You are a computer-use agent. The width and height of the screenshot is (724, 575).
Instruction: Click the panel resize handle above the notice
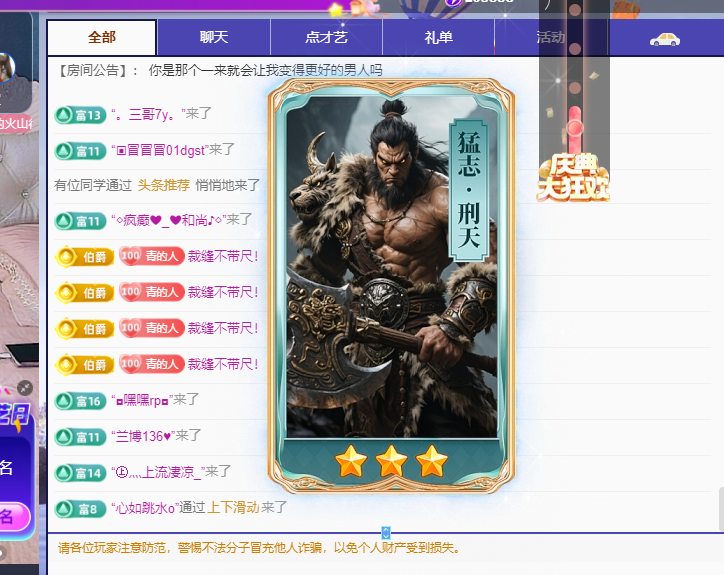pyautogui.click(x=386, y=533)
